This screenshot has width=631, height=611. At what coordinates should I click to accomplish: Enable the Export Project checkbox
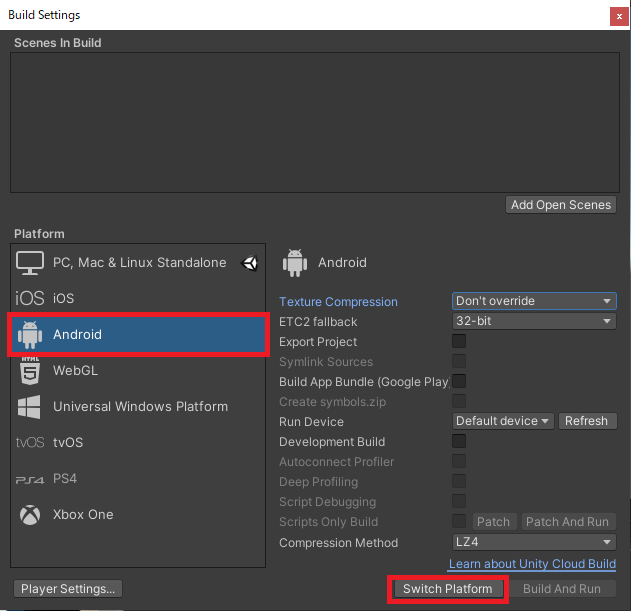point(459,341)
